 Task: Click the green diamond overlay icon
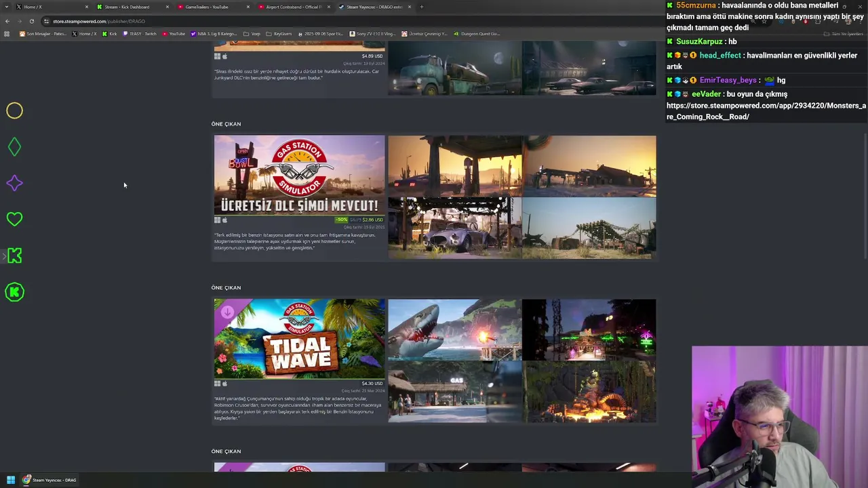14,146
